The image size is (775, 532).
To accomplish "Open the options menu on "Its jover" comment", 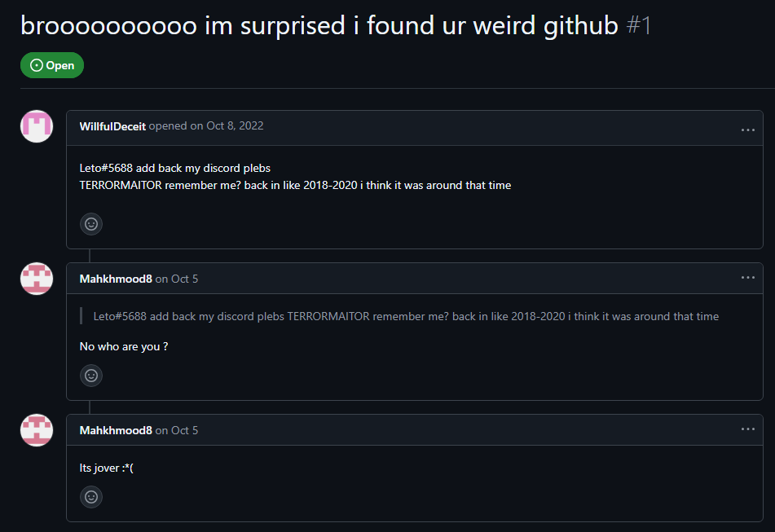I will pyautogui.click(x=748, y=429).
